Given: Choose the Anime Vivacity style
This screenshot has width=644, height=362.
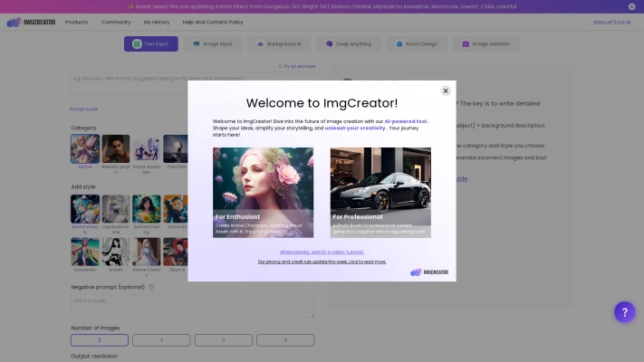Looking at the screenshot, I should pos(85,209).
